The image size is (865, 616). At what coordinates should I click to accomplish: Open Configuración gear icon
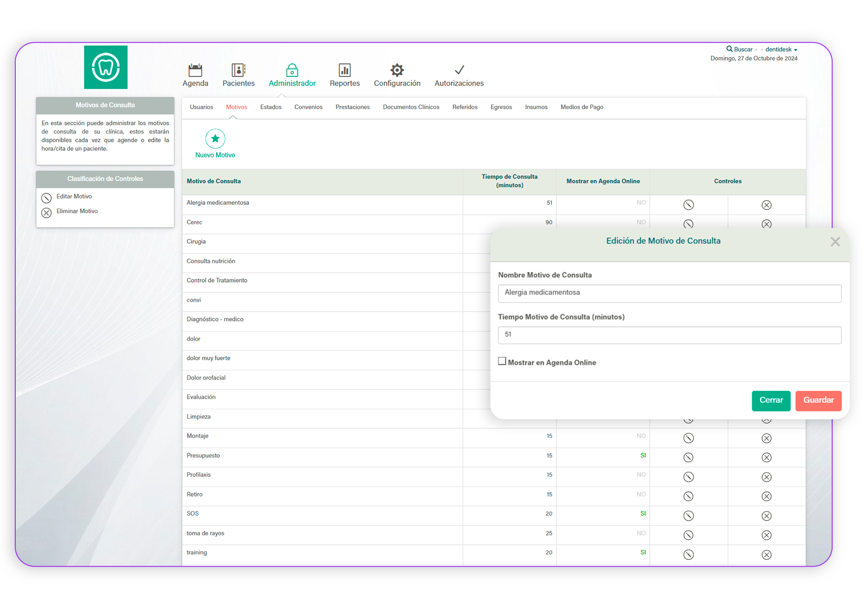click(x=397, y=70)
